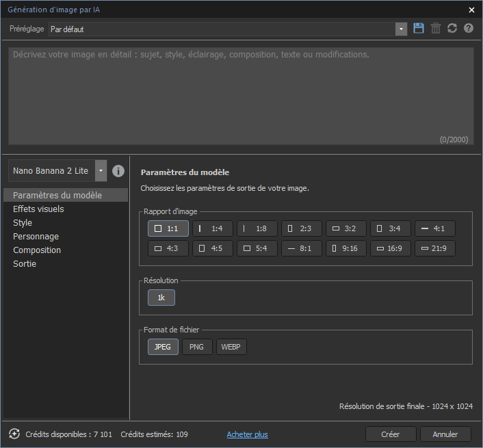The height and width of the screenshot is (448, 483).
Task: Select the 1:4 aspect ratio
Action: tap(213, 228)
